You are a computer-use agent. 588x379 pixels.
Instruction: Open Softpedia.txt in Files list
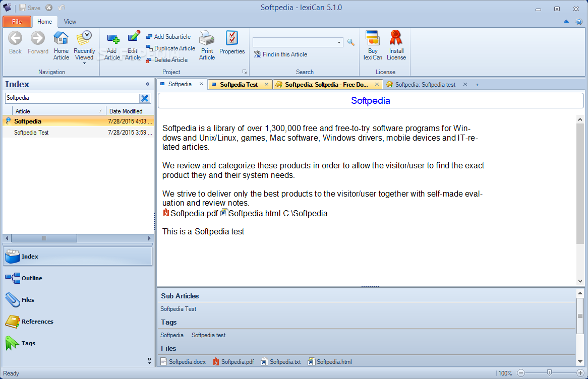point(281,362)
